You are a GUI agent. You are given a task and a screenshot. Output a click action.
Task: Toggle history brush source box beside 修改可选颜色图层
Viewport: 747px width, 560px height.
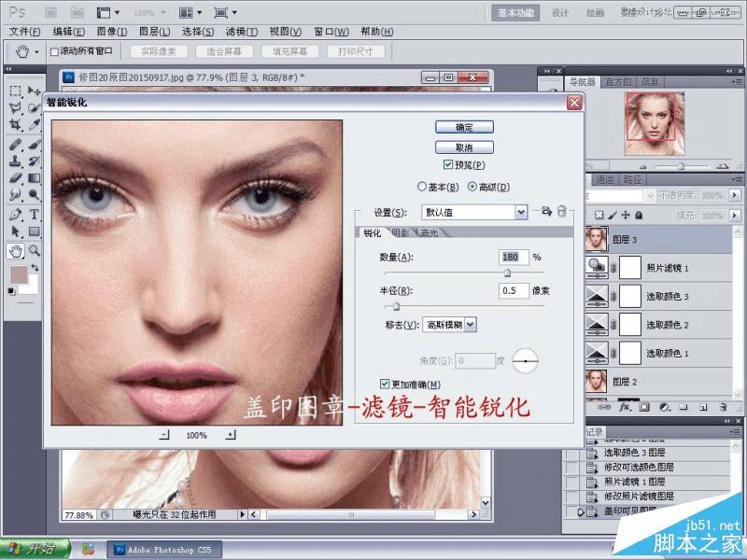pyautogui.click(x=571, y=468)
